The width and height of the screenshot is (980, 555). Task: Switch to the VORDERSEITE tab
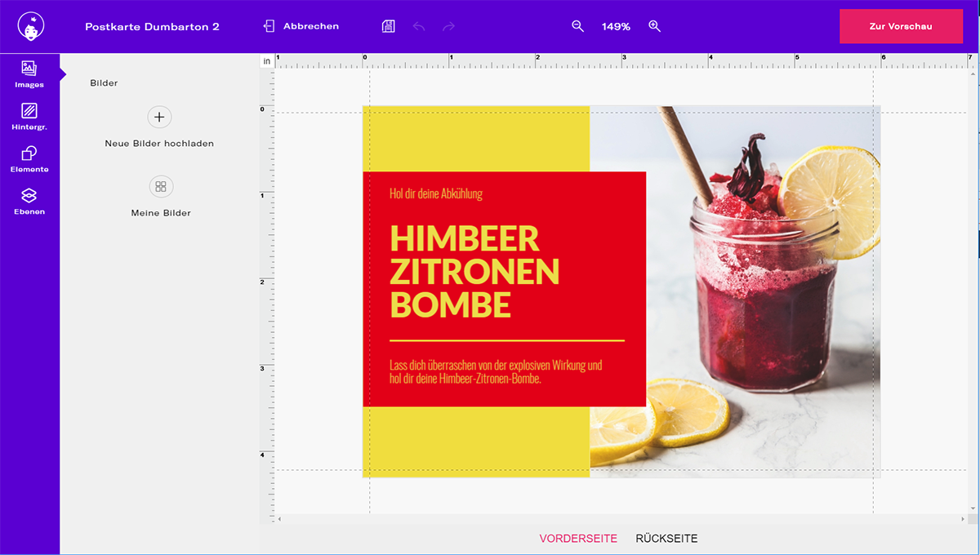coord(578,539)
